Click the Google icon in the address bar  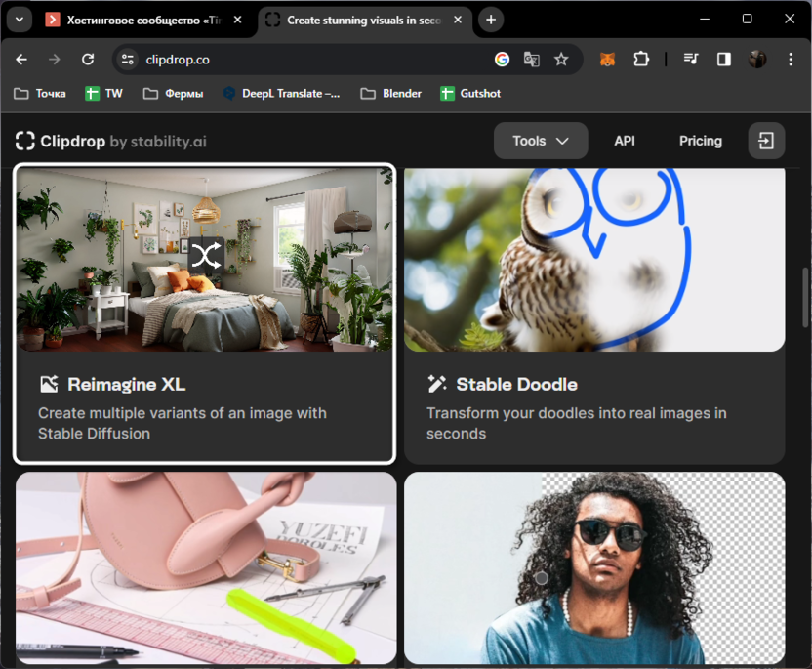pyautogui.click(x=502, y=60)
